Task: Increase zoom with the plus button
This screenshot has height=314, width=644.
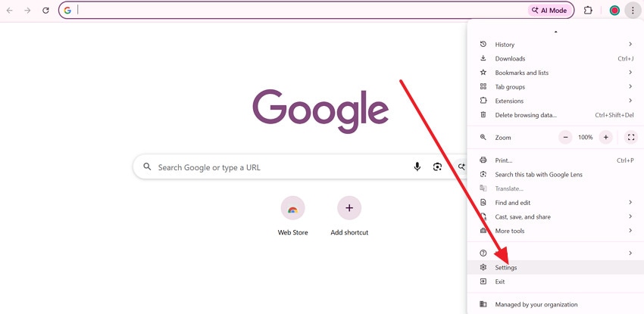Action: (x=605, y=137)
